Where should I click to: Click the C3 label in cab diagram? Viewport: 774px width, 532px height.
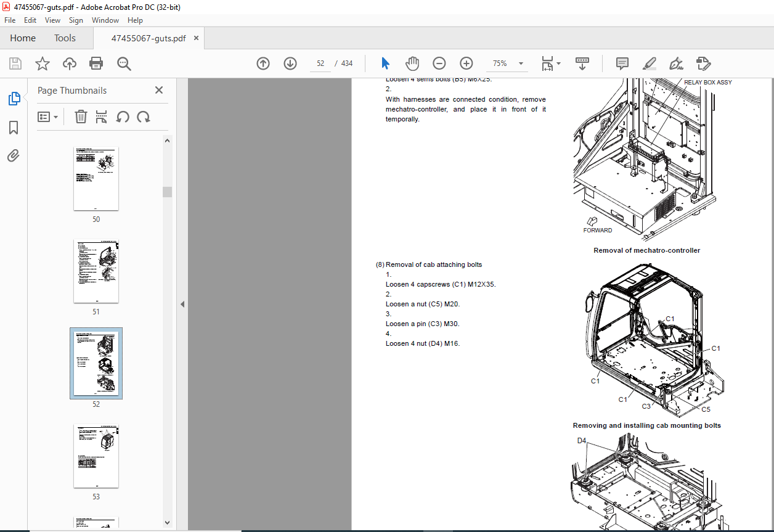[x=646, y=406]
